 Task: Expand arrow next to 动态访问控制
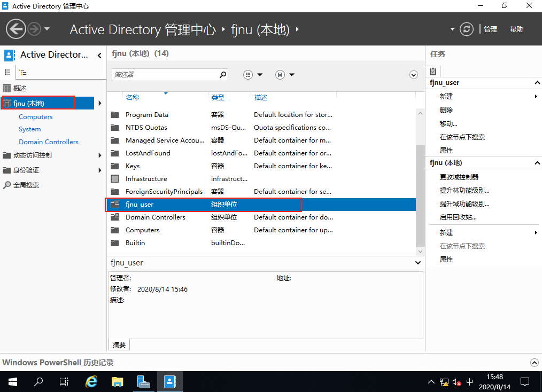pos(99,155)
